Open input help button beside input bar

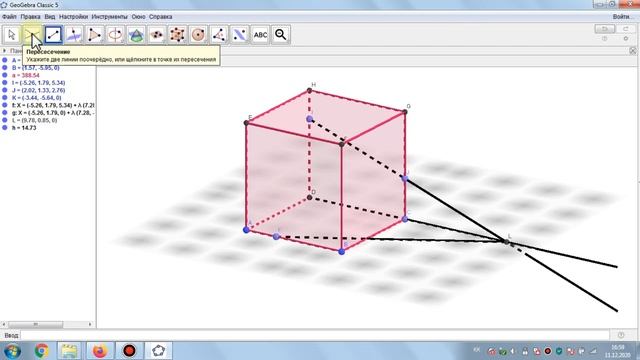click(x=621, y=336)
